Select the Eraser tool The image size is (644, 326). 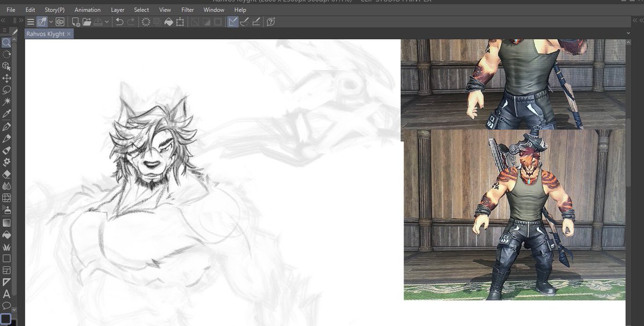[x=6, y=174]
